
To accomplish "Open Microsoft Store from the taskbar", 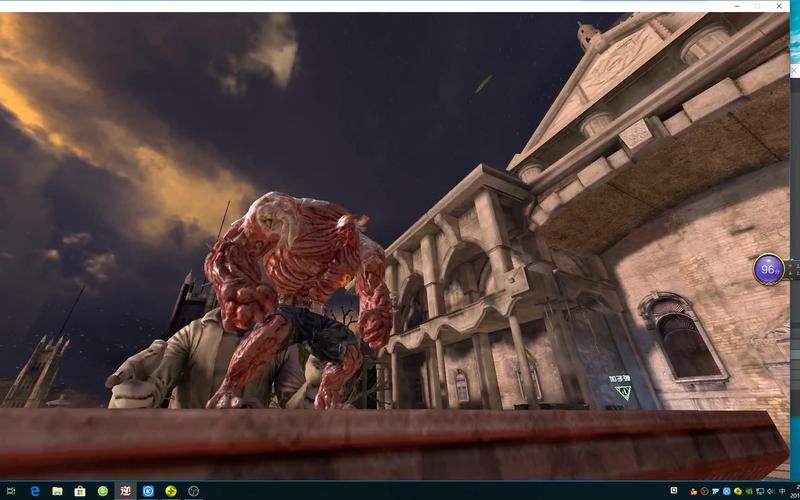I will (80, 491).
